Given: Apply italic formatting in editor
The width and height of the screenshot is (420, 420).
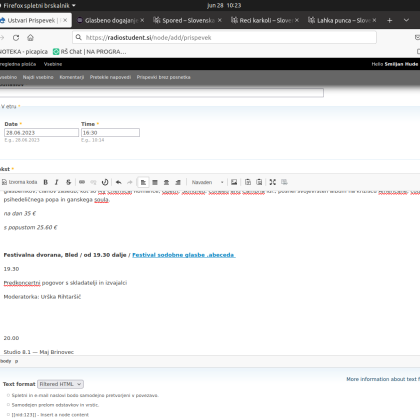Looking at the screenshot, I should coord(57,182).
